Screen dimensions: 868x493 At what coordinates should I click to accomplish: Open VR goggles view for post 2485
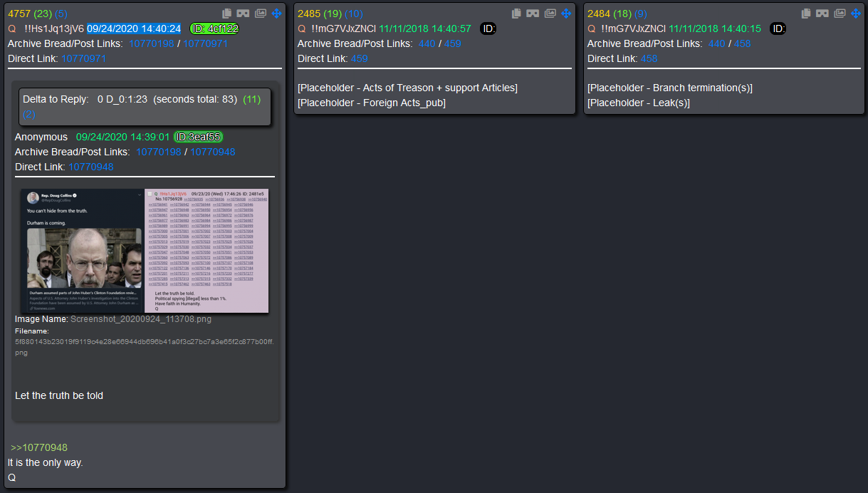533,14
